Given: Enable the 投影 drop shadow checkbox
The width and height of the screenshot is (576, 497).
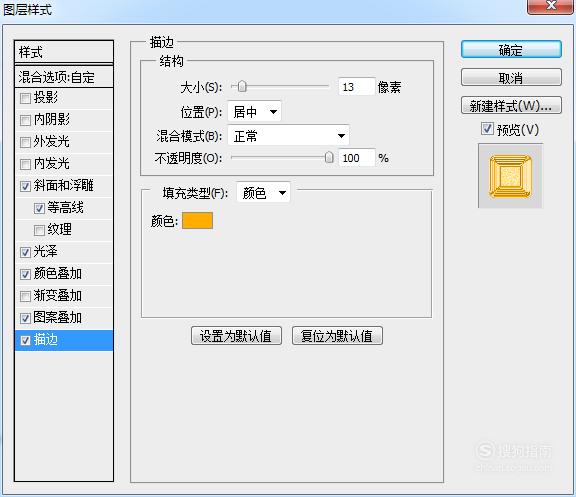Looking at the screenshot, I should point(25,98).
